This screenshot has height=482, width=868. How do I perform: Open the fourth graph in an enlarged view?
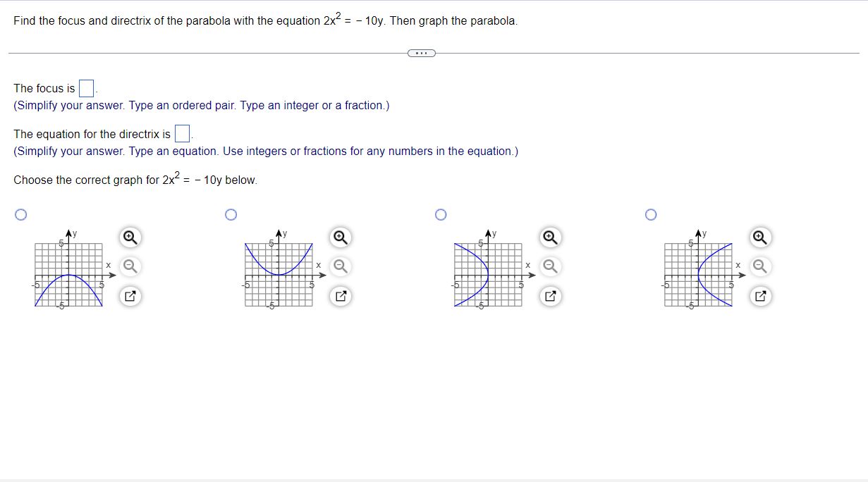click(x=760, y=296)
